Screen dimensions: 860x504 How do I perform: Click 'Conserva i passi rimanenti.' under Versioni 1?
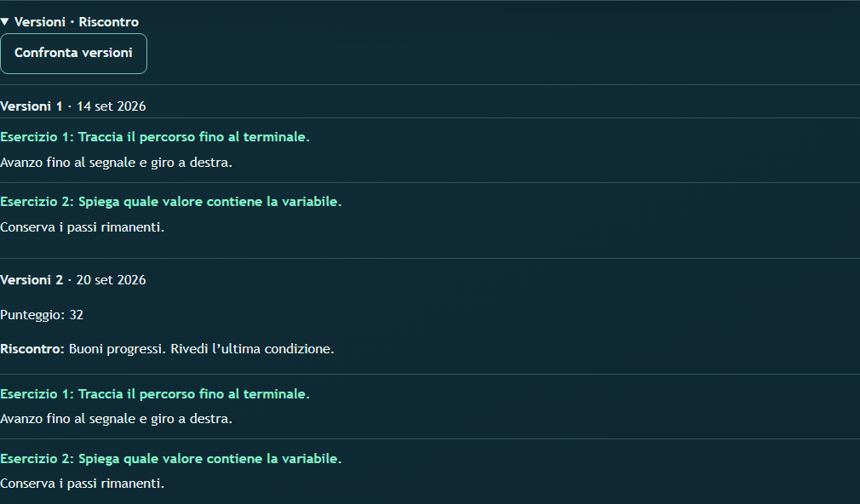click(83, 227)
